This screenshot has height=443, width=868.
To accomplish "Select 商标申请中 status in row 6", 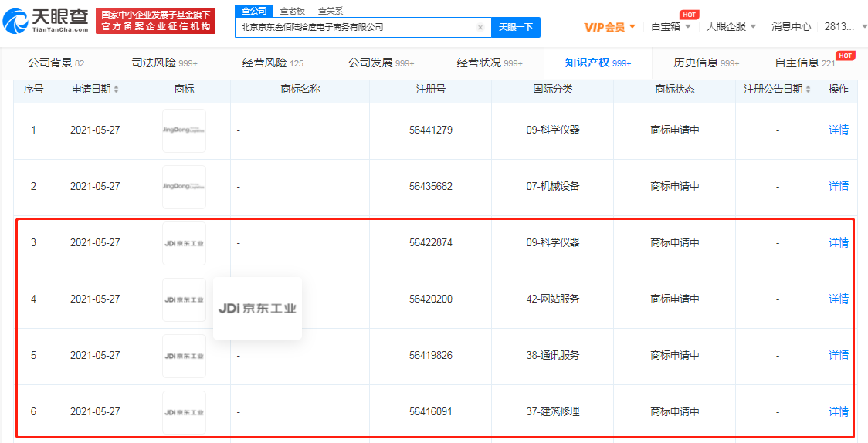I will pos(675,413).
